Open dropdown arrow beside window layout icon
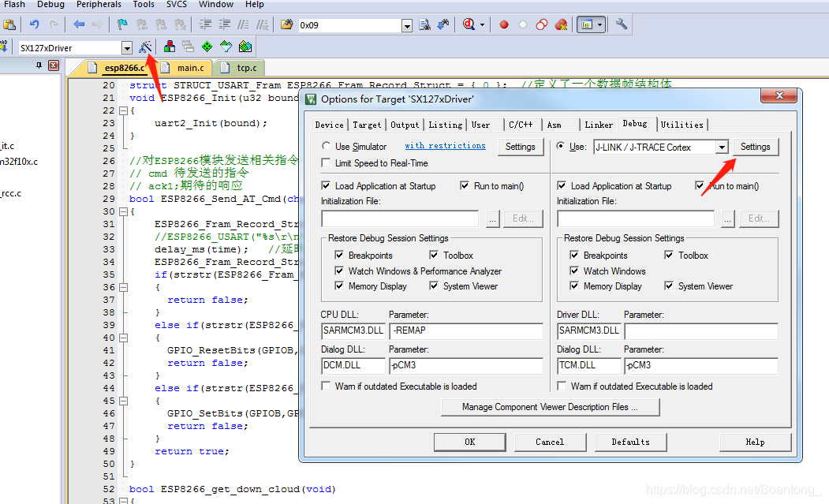 click(x=599, y=24)
